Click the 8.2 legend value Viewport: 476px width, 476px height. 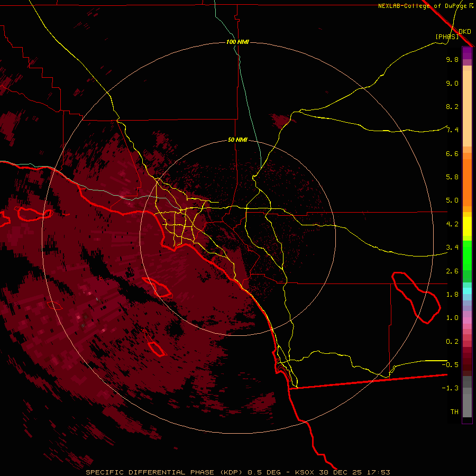(452, 106)
